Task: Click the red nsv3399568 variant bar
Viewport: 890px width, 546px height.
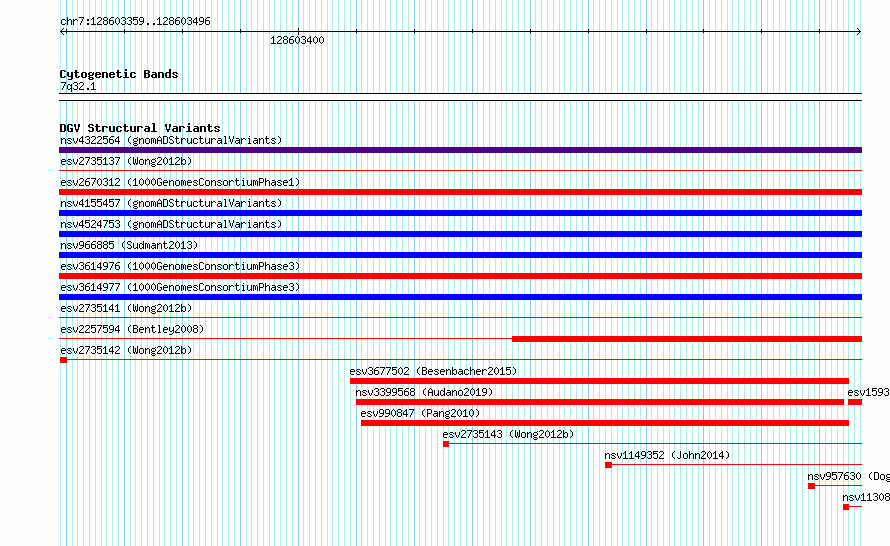Action: click(599, 402)
